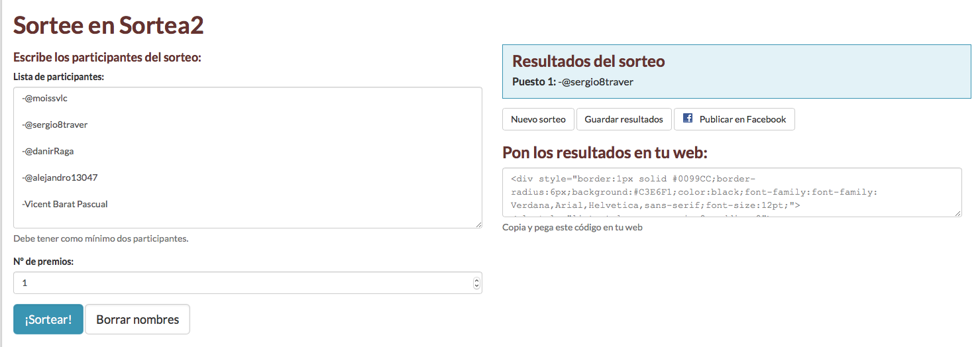Click the -Vicent Barat Pascual line
The height and width of the screenshot is (347, 980).
point(65,204)
